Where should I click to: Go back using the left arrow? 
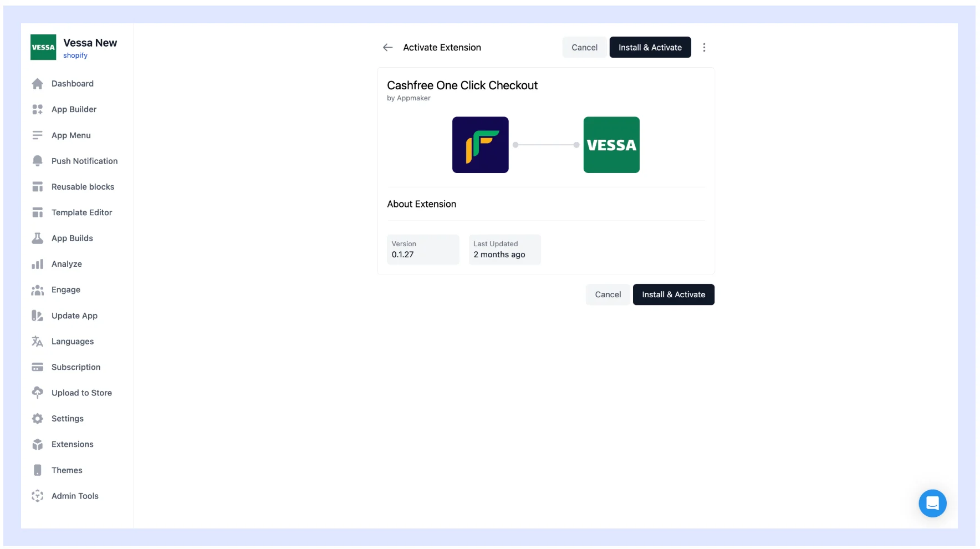pos(388,48)
